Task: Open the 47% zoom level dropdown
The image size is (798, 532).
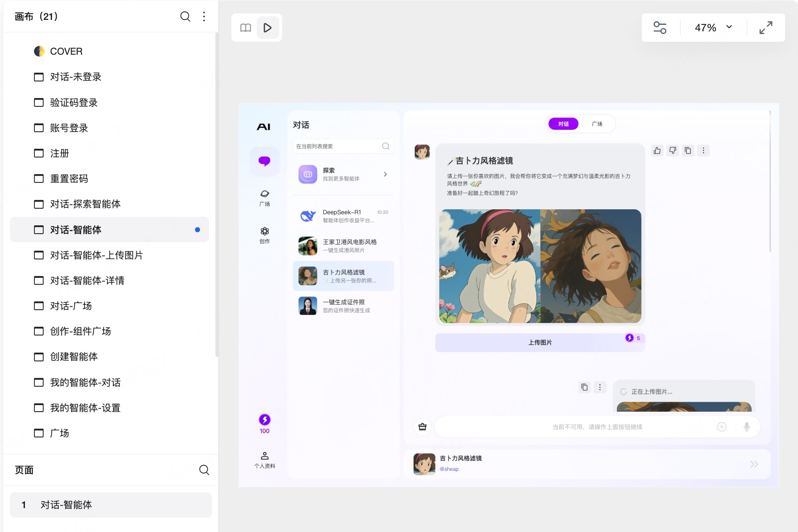Action: 713,27
